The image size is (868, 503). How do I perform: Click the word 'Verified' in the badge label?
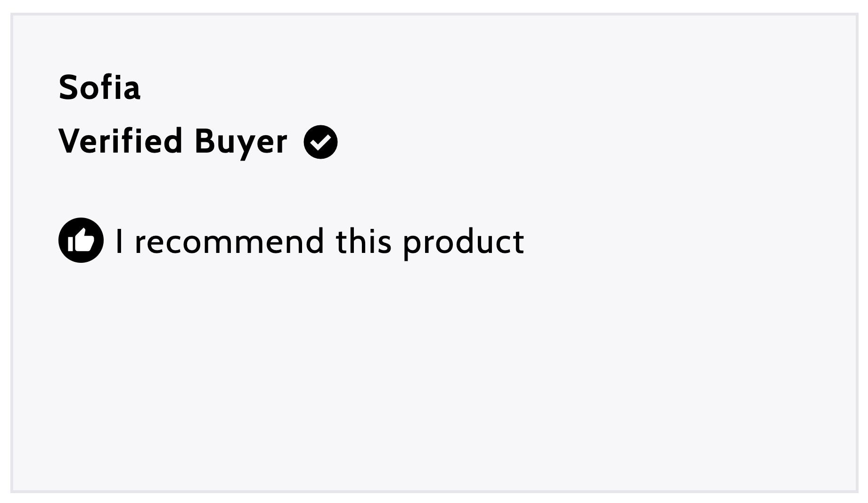(x=120, y=140)
